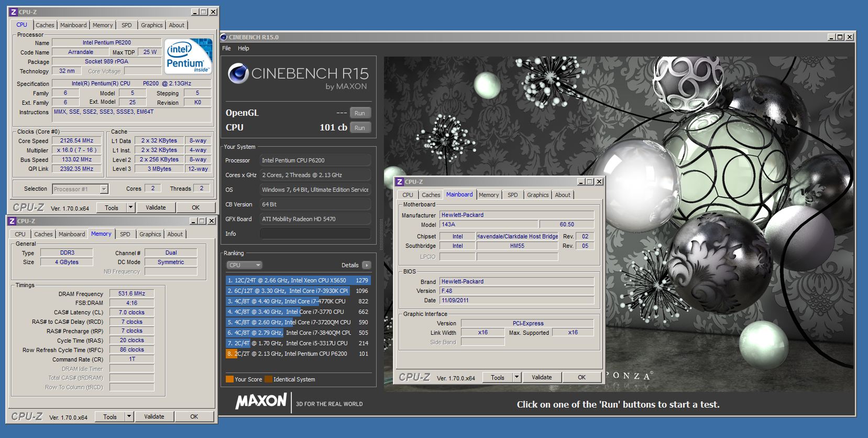
Task: Select CPU tab in Mainboard window
Action: [408, 195]
